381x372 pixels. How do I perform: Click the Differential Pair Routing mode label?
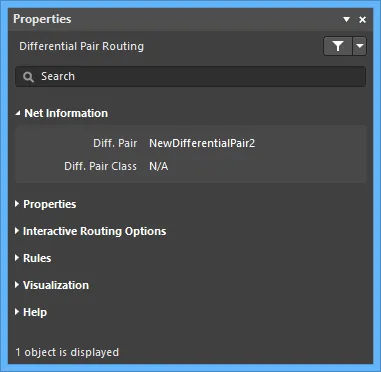pyautogui.click(x=81, y=46)
